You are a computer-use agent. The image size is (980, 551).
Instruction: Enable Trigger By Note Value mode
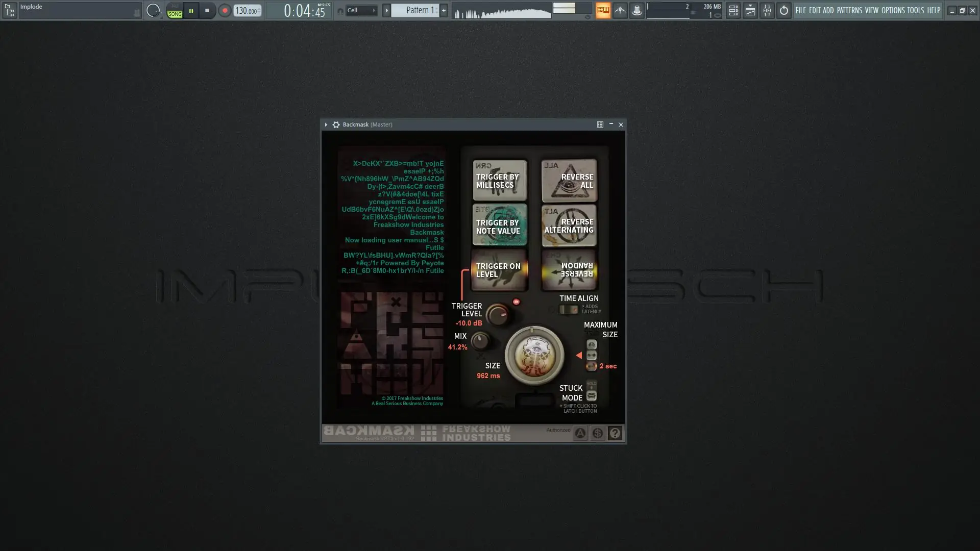tap(499, 226)
